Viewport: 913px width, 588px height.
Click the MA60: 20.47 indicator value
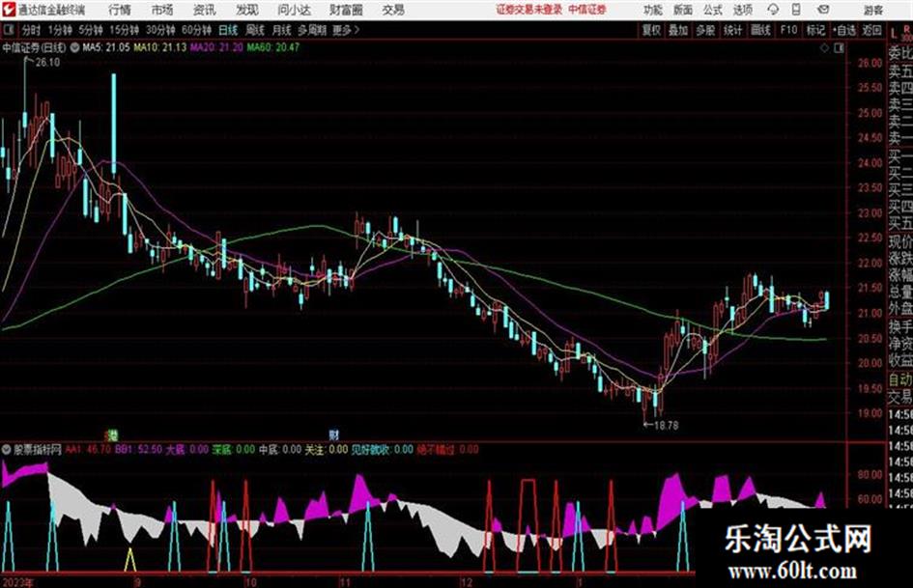[273, 47]
